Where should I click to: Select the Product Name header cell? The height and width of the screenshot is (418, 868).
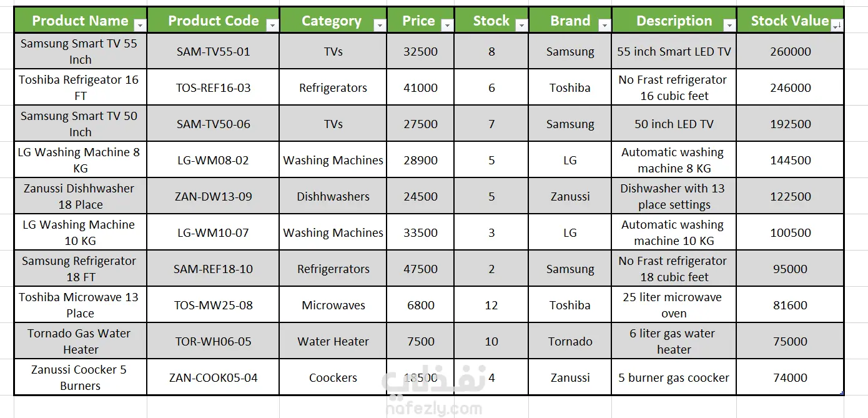pyautogui.click(x=81, y=21)
